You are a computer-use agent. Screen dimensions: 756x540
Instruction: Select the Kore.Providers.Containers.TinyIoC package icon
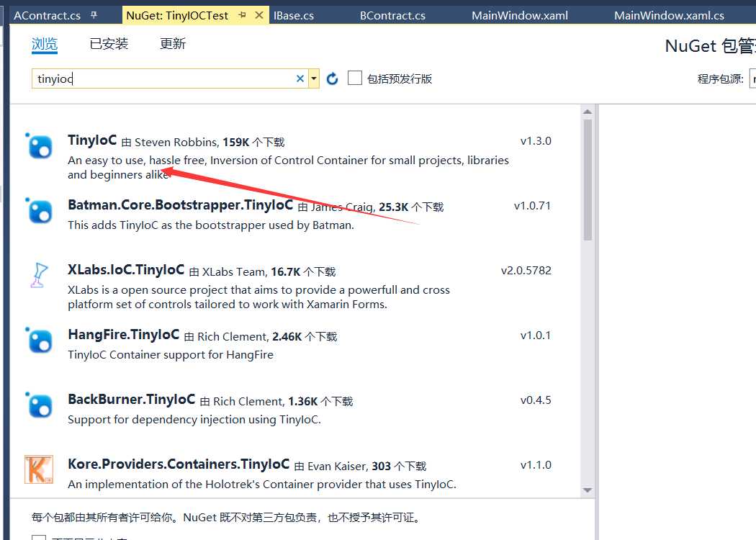tap(39, 469)
